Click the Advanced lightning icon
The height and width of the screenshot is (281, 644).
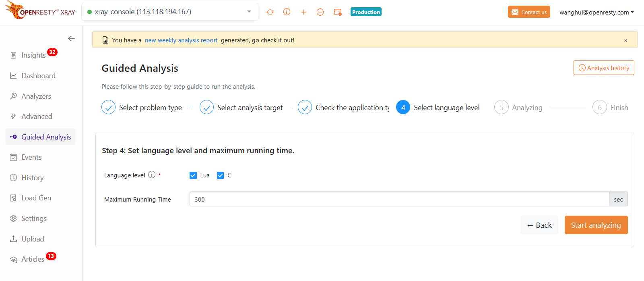click(13, 117)
